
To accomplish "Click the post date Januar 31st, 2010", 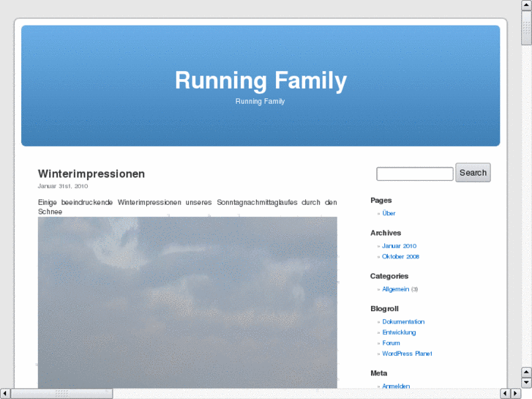I will (x=63, y=186).
